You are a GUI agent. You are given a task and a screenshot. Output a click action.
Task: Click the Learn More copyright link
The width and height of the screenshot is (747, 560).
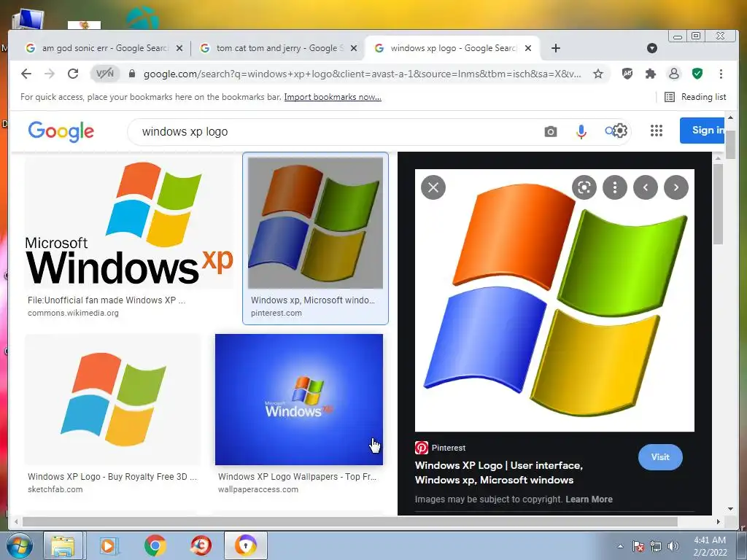[x=589, y=499]
